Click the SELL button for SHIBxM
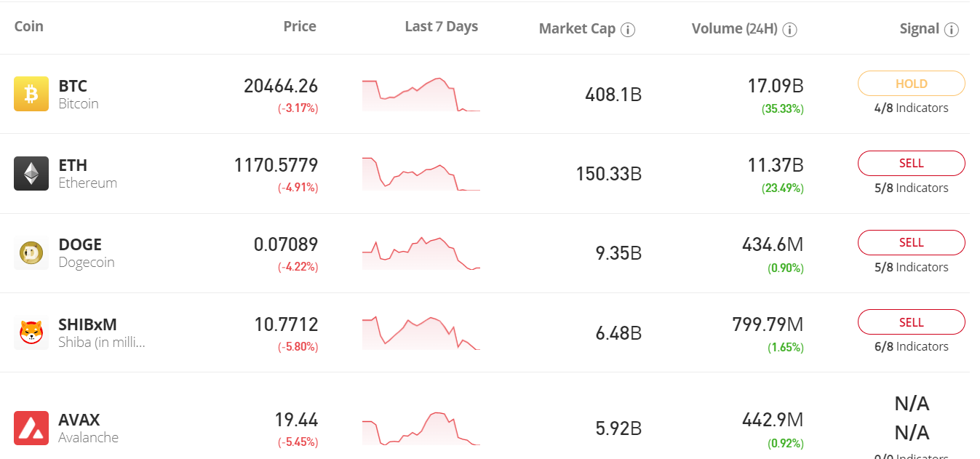This screenshot has width=980, height=459. click(x=911, y=322)
